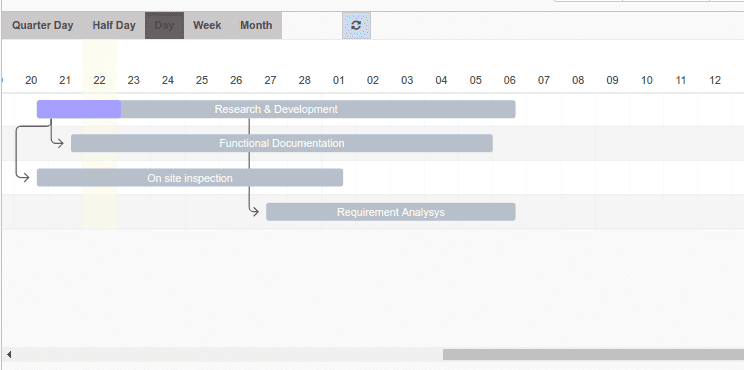
Task: Click the horizontal scrollbar thumb
Action: tap(593, 354)
